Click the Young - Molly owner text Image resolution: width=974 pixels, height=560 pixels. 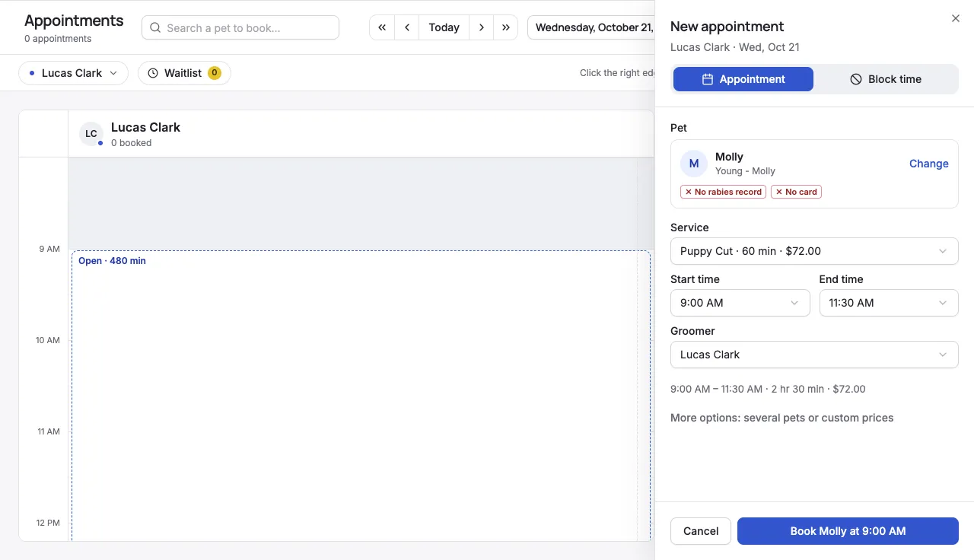point(745,171)
